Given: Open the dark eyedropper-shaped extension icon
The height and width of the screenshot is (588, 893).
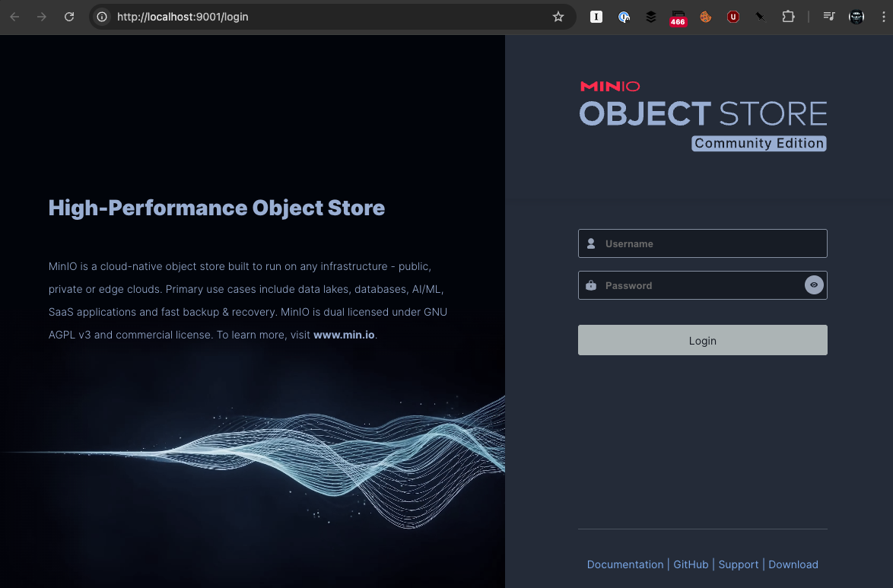Looking at the screenshot, I should (x=761, y=17).
